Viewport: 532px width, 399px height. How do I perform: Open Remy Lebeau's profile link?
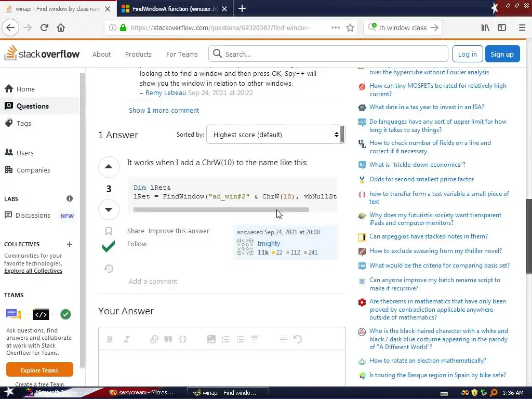[166, 92]
